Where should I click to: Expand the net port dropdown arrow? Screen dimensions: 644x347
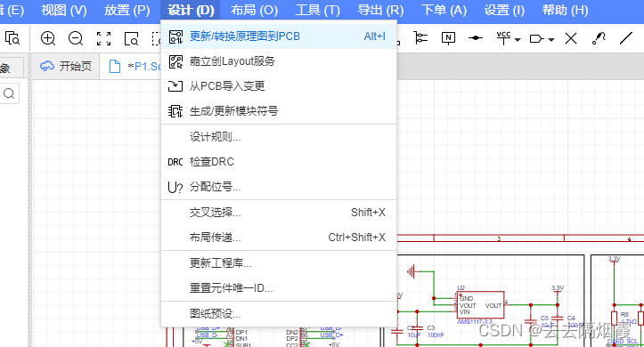(x=551, y=40)
